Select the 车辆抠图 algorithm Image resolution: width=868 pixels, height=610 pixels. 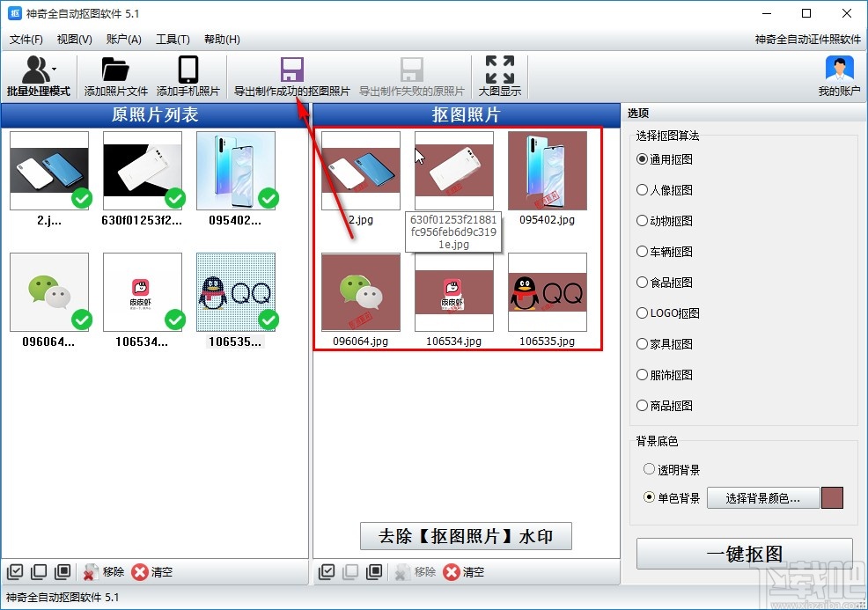click(665, 252)
